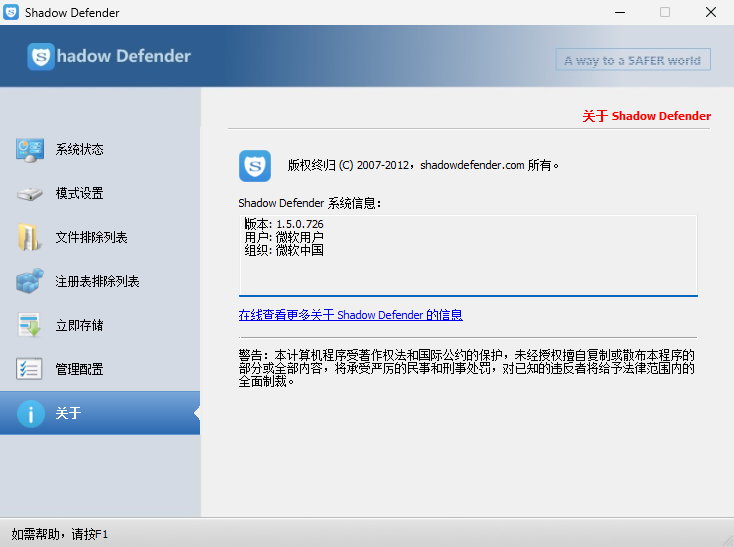734x547 pixels.
Task: Click the title bar Shadow Defender app icon
Action: coord(11,12)
